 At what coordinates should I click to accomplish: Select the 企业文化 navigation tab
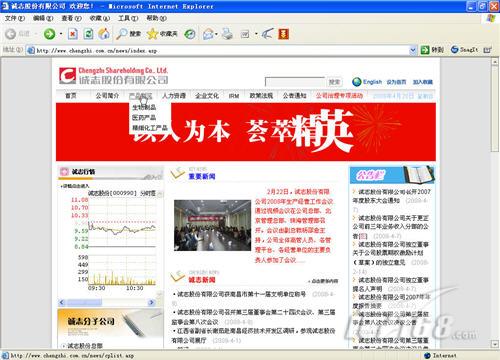(207, 96)
